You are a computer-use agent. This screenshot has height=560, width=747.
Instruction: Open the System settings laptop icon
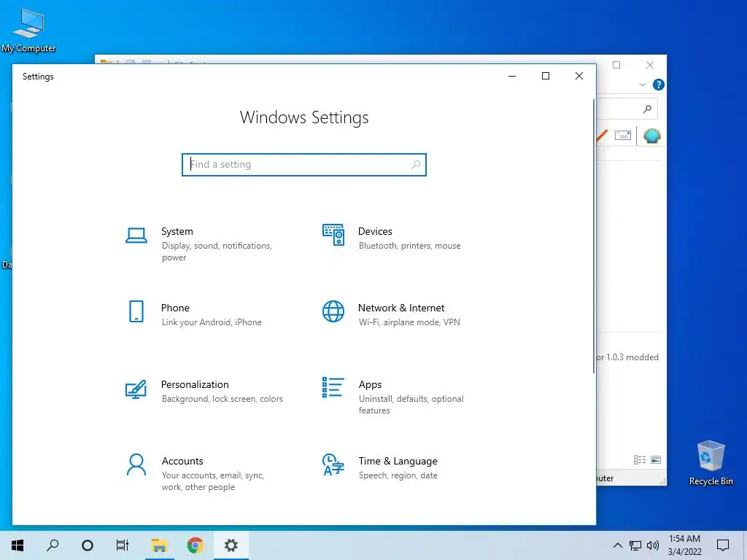pyautogui.click(x=136, y=236)
